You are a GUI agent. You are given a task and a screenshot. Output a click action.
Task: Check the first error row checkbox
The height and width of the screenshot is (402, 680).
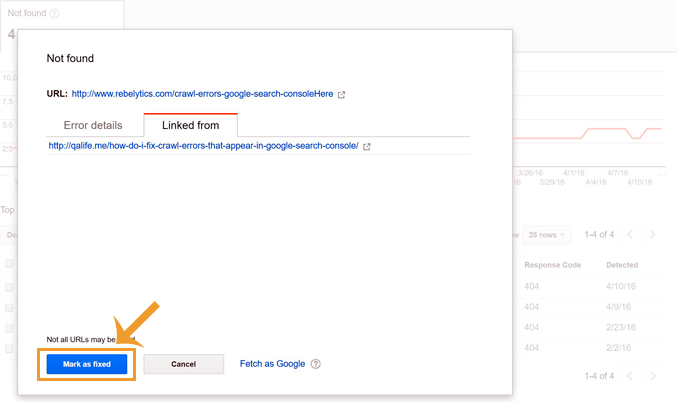click(9, 287)
